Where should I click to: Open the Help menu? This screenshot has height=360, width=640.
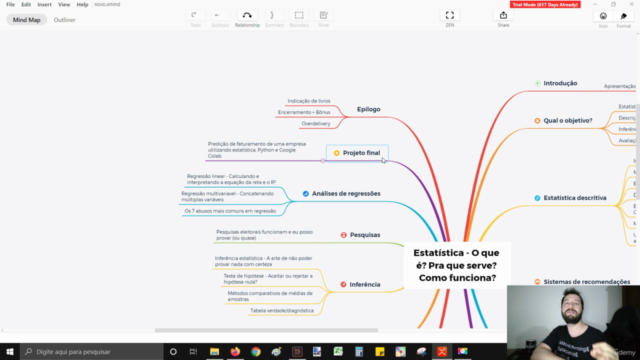[82, 4]
